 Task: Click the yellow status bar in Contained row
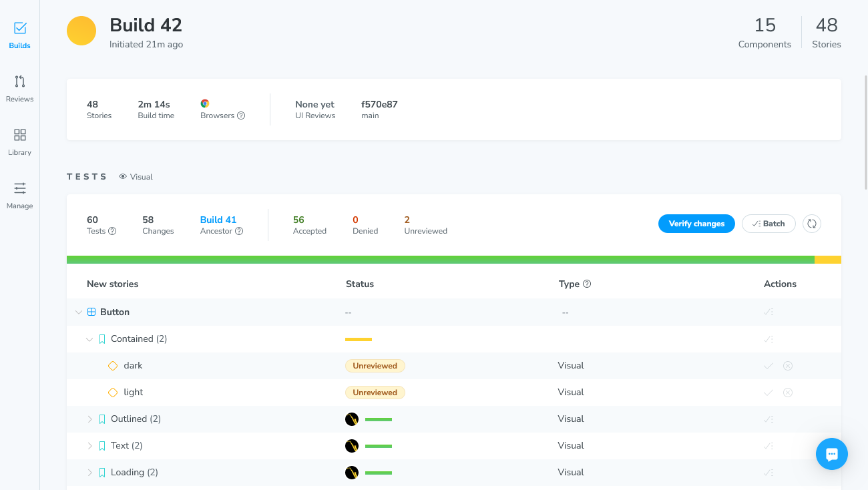coord(359,339)
